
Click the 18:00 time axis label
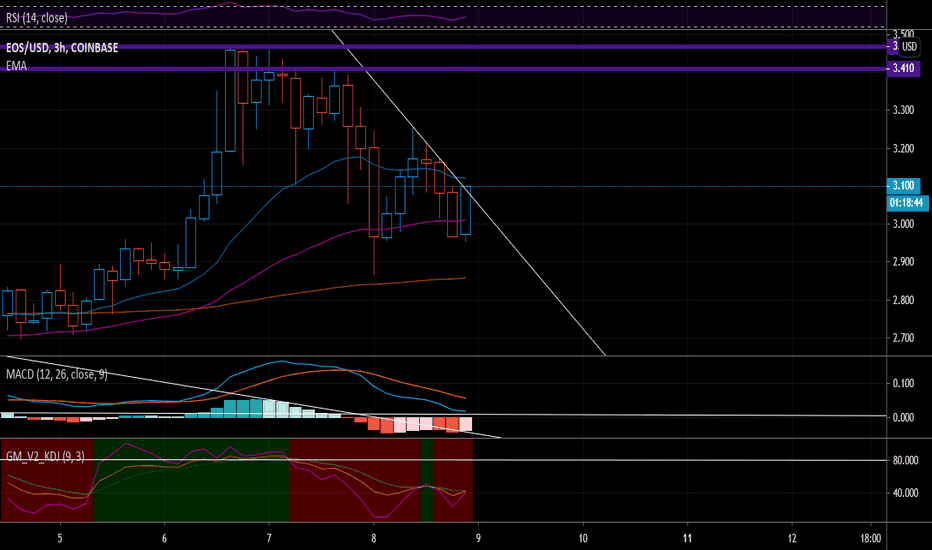point(871,538)
